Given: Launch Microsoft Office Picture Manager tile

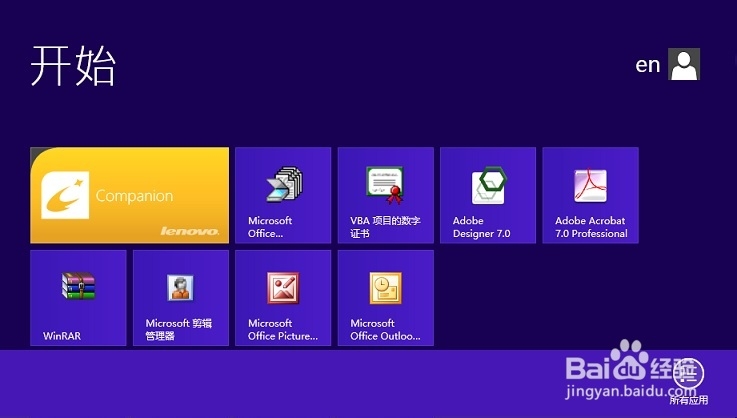Looking at the screenshot, I should pos(283,298).
